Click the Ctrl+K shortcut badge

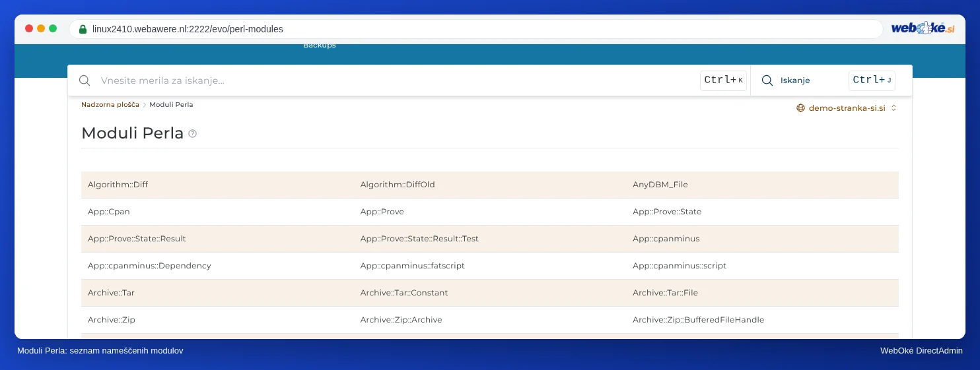[x=723, y=80]
